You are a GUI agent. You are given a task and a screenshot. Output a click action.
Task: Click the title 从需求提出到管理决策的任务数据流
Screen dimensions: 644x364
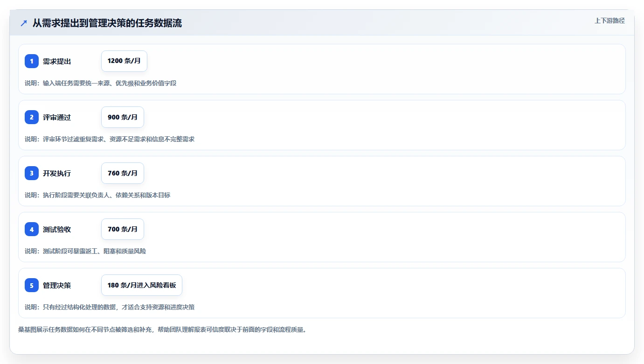point(107,23)
